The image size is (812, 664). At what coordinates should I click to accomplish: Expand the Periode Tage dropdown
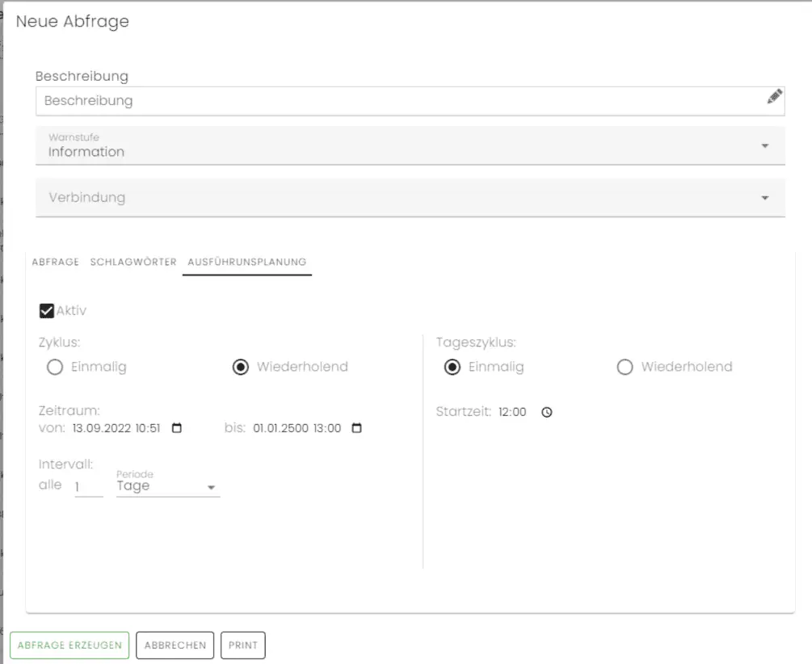pos(211,487)
